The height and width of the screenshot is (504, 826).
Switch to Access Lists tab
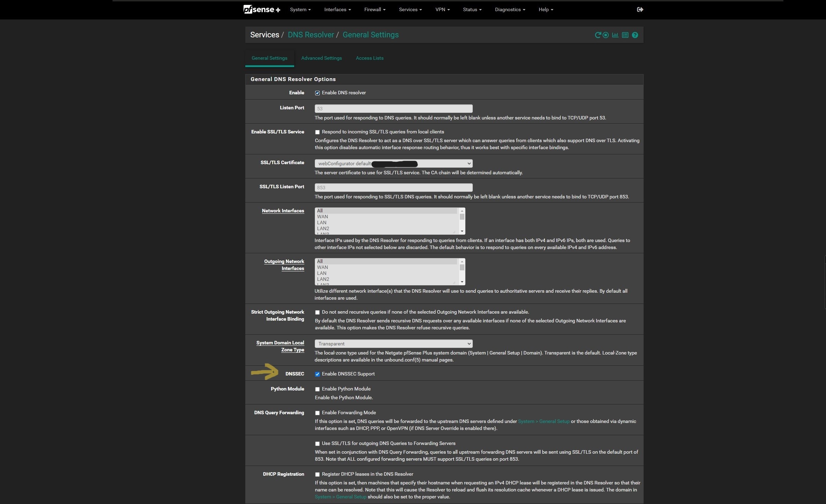[369, 58]
